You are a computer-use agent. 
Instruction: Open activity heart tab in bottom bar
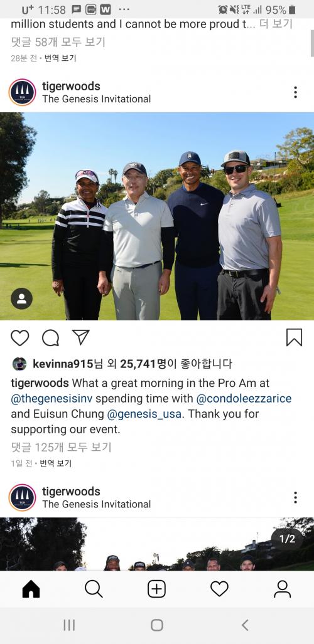click(x=219, y=589)
